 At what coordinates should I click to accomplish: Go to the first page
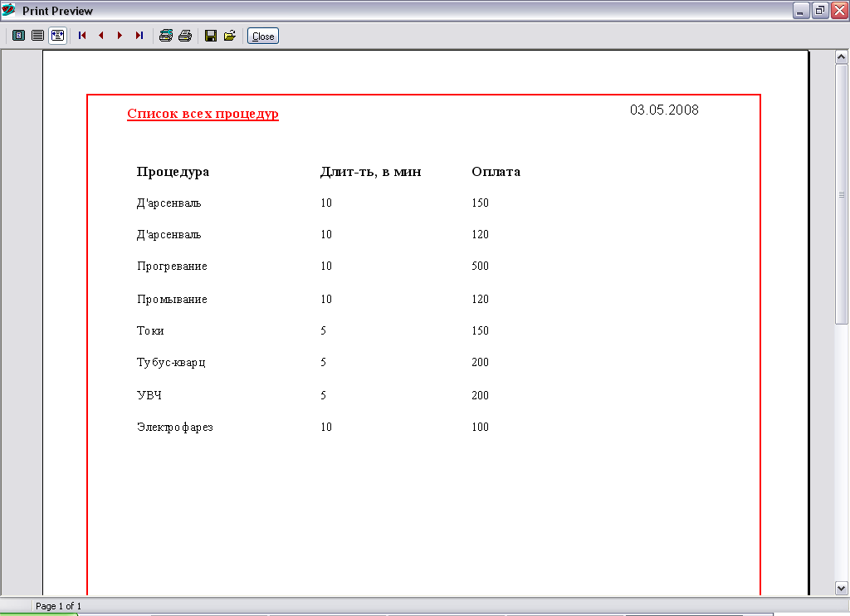82,36
